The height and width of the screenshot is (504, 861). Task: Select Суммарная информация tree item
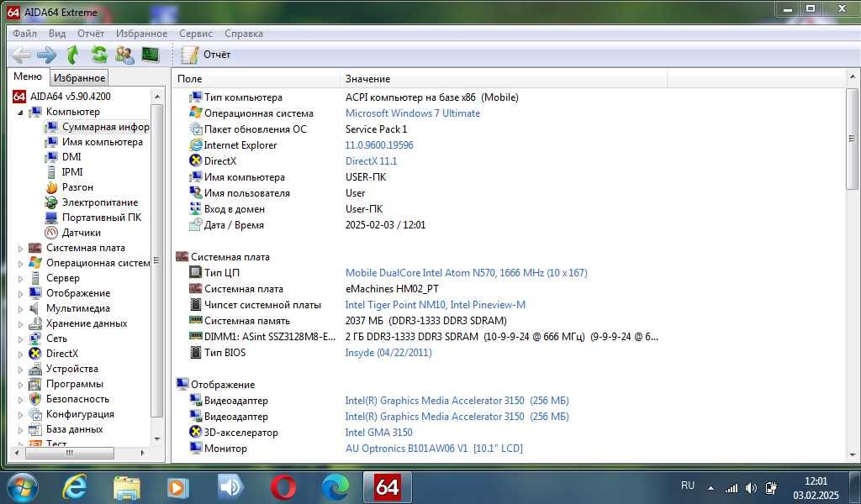(x=105, y=127)
